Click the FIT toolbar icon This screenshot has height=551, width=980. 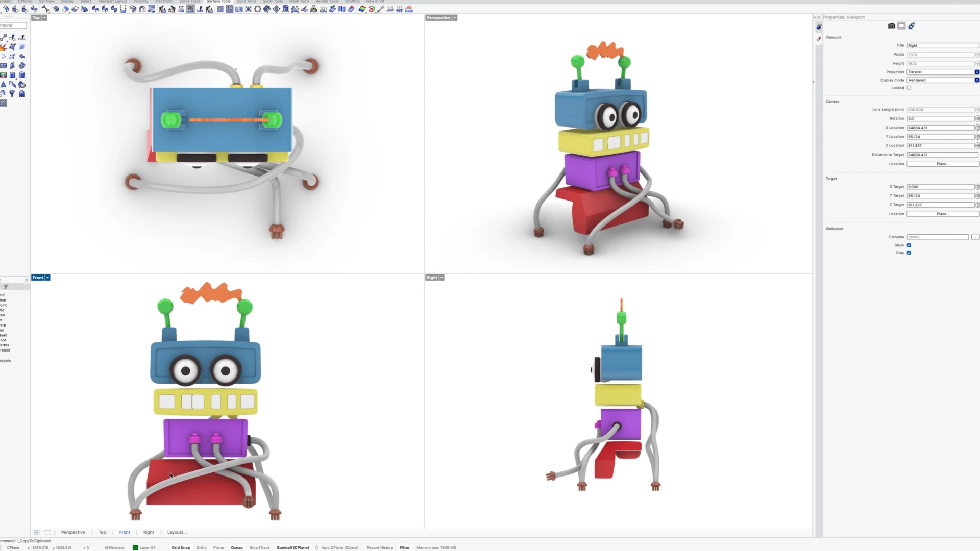click(181, 9)
